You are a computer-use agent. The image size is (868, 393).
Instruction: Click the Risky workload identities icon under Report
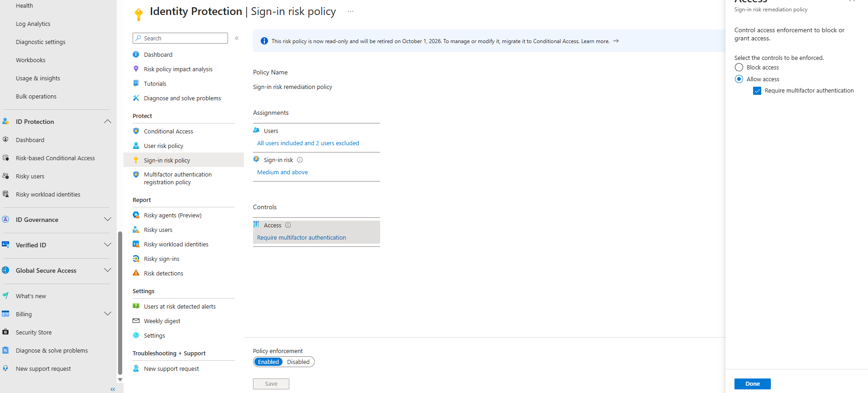136,244
